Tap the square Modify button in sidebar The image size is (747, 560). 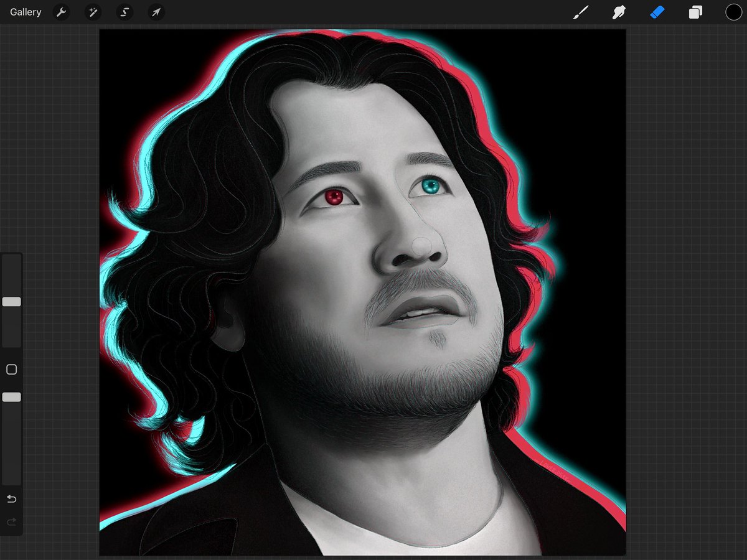click(11, 370)
